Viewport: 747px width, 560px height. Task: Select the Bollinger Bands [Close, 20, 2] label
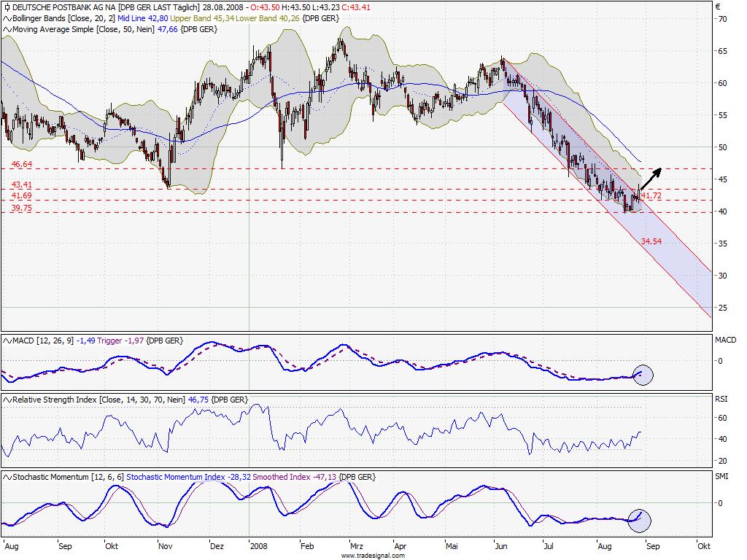63,18
